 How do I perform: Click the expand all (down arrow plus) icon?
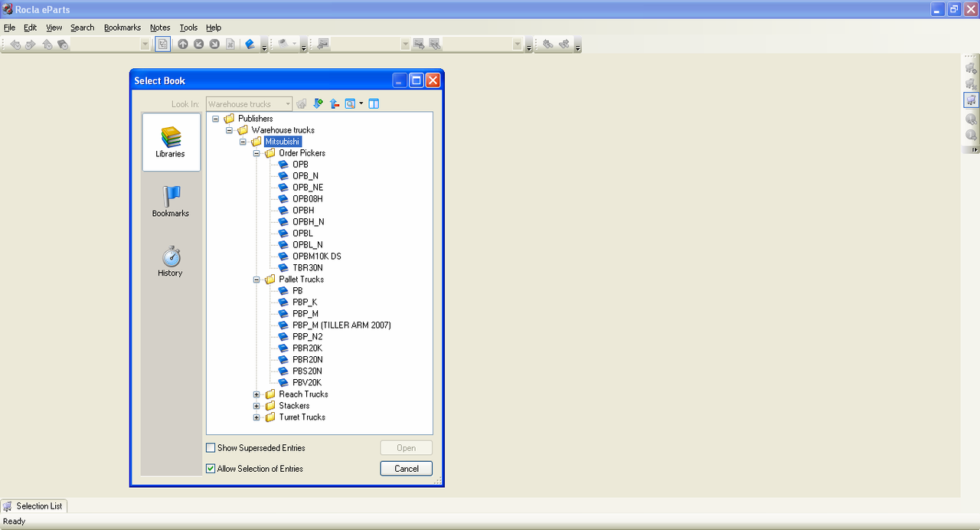pyautogui.click(x=318, y=103)
